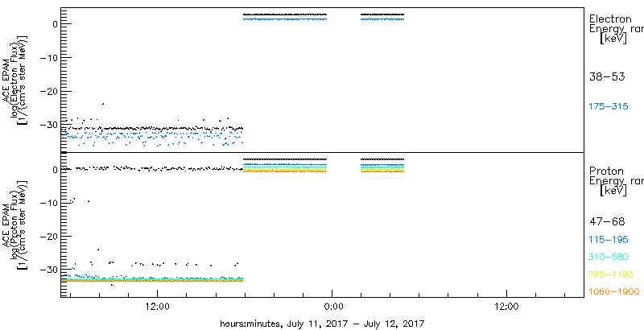
Task: Click the 'Proton' legend heading
Action: [607, 171]
